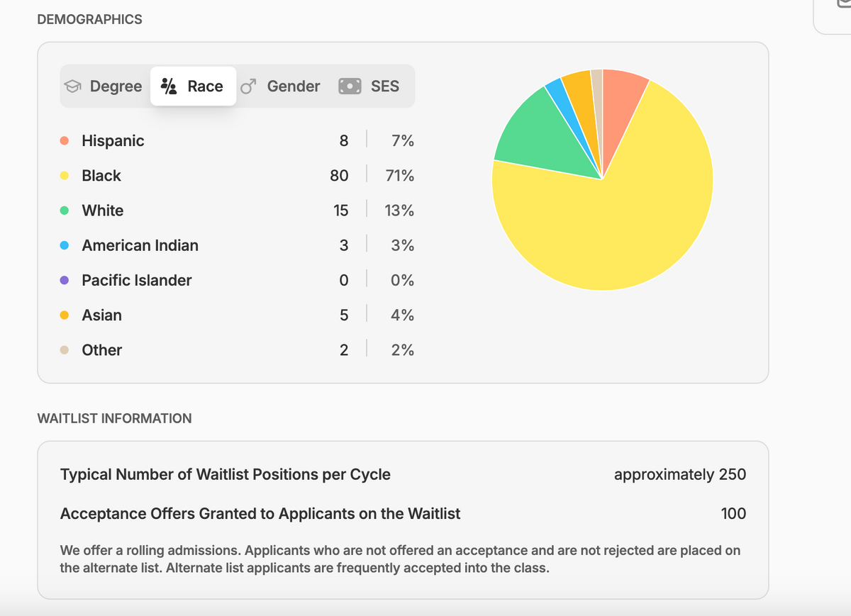Click the male symbol icon beside Gender
The height and width of the screenshot is (616, 851).
coord(248,86)
